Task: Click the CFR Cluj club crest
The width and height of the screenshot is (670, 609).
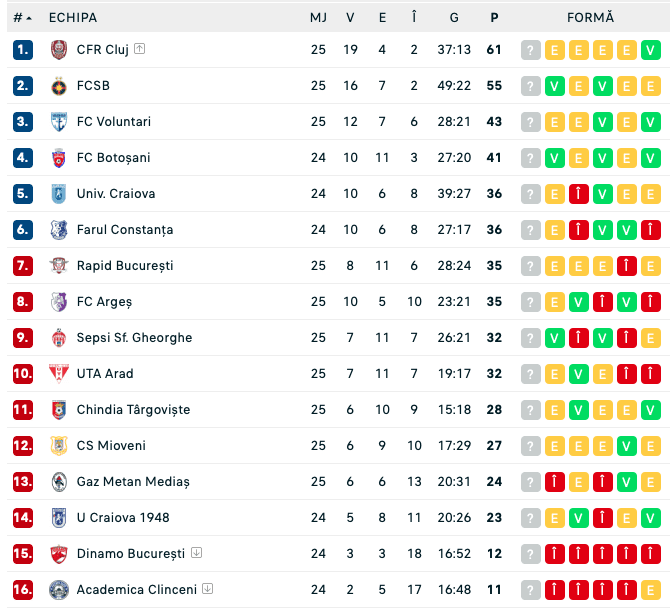Action: pyautogui.click(x=59, y=50)
